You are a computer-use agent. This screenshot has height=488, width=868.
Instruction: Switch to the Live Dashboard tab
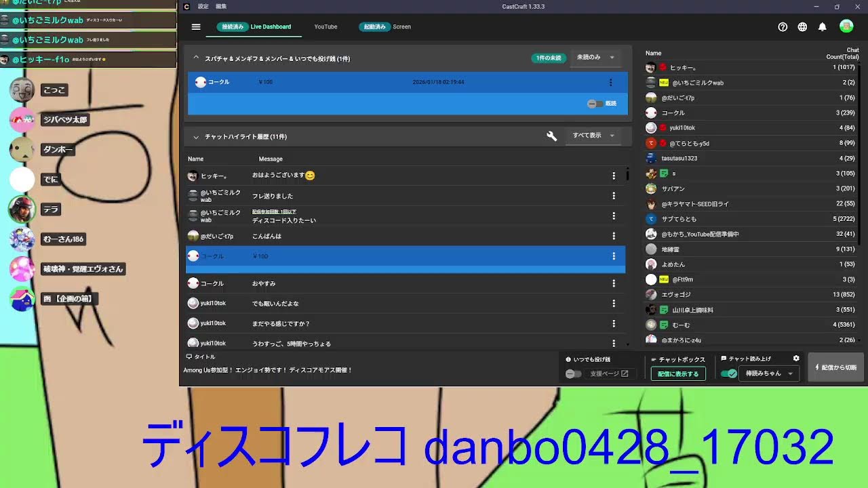[x=254, y=27]
